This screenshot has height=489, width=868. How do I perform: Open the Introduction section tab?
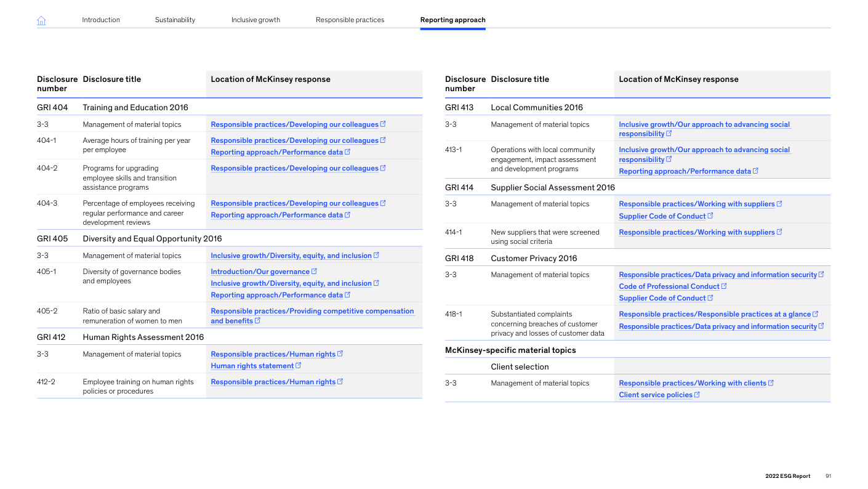pos(101,20)
